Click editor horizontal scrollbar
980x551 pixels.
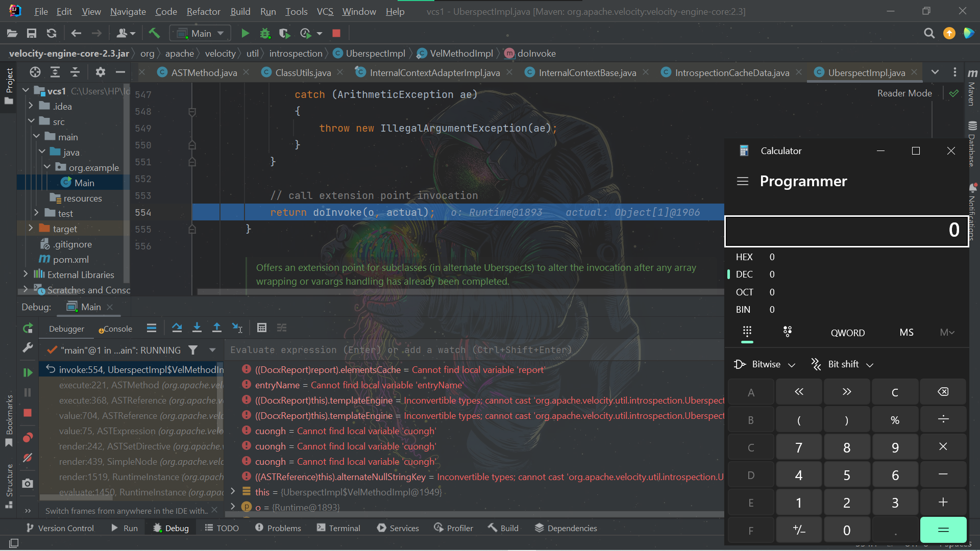(459, 292)
